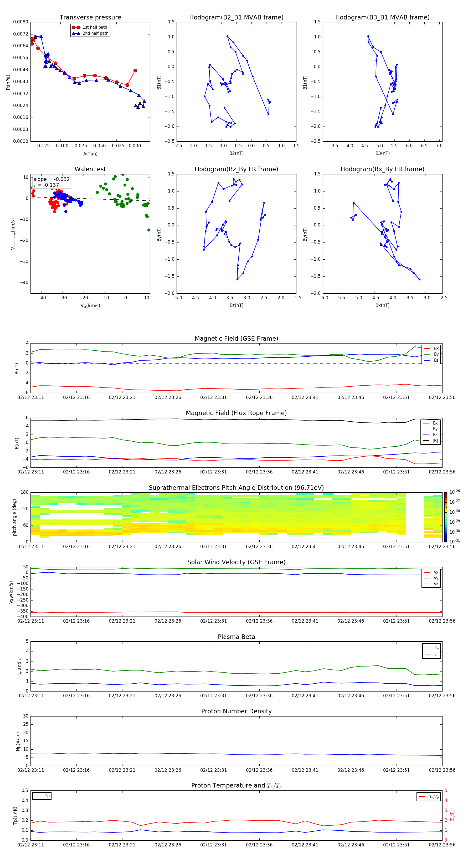Screen dimensions: 473x868
Task: Select Bx' legend entry in Flux Rope plot
Action: (431, 423)
